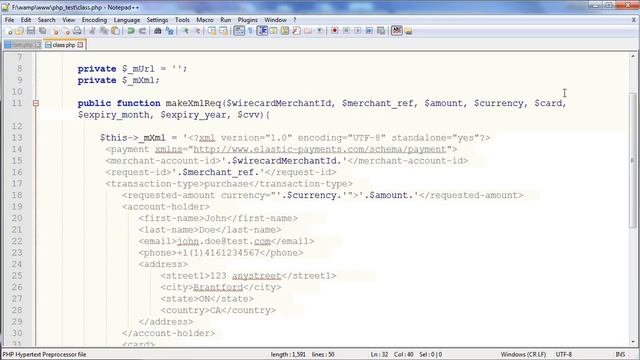
Task: Open a file using the folder icon
Action: coord(19,31)
